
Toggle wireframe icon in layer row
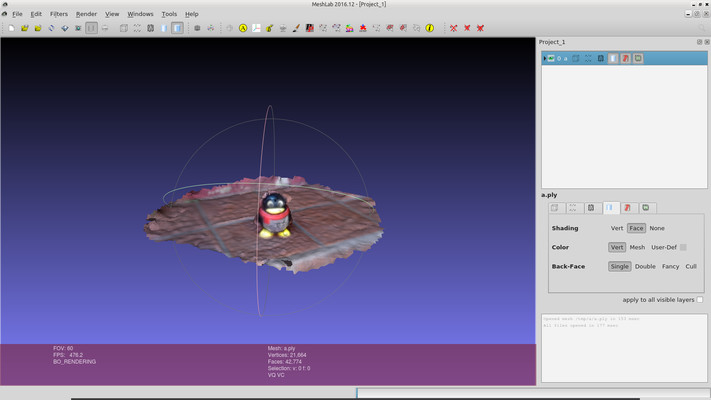coord(600,59)
